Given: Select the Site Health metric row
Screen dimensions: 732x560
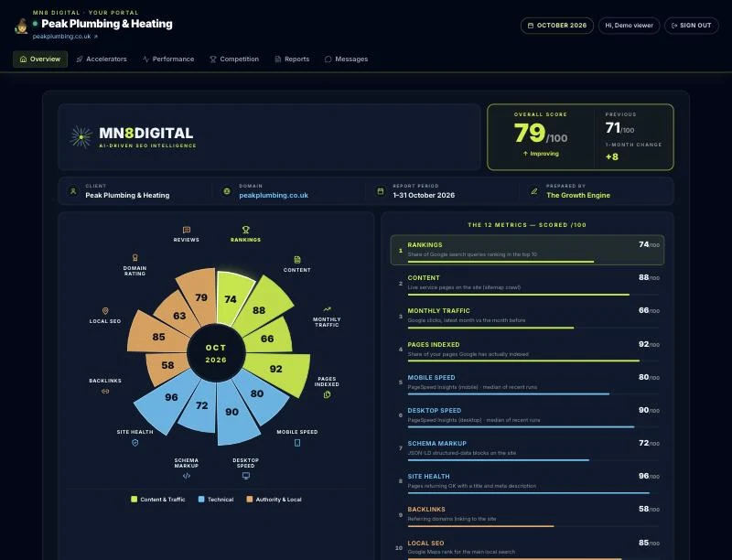Looking at the screenshot, I should pos(527,482).
